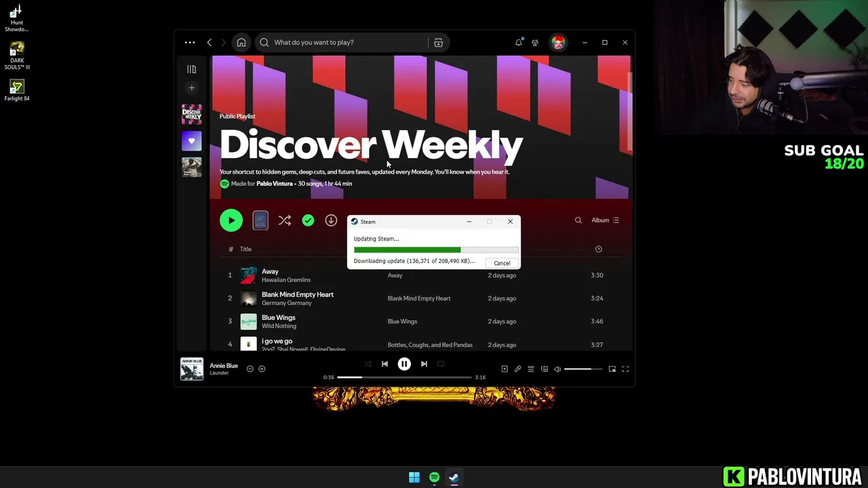Open the profile avatar menu
The height and width of the screenshot is (488, 868).
point(558,42)
